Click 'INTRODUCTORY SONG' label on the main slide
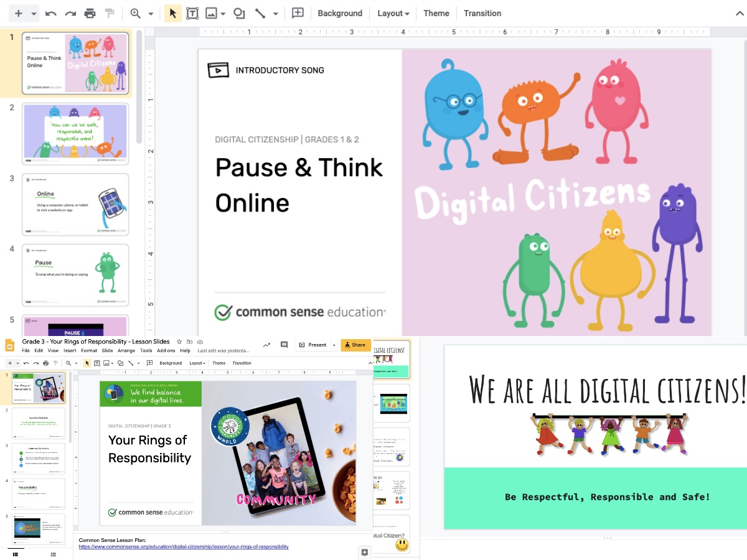Screen dimensions: 747x560 [280, 70]
